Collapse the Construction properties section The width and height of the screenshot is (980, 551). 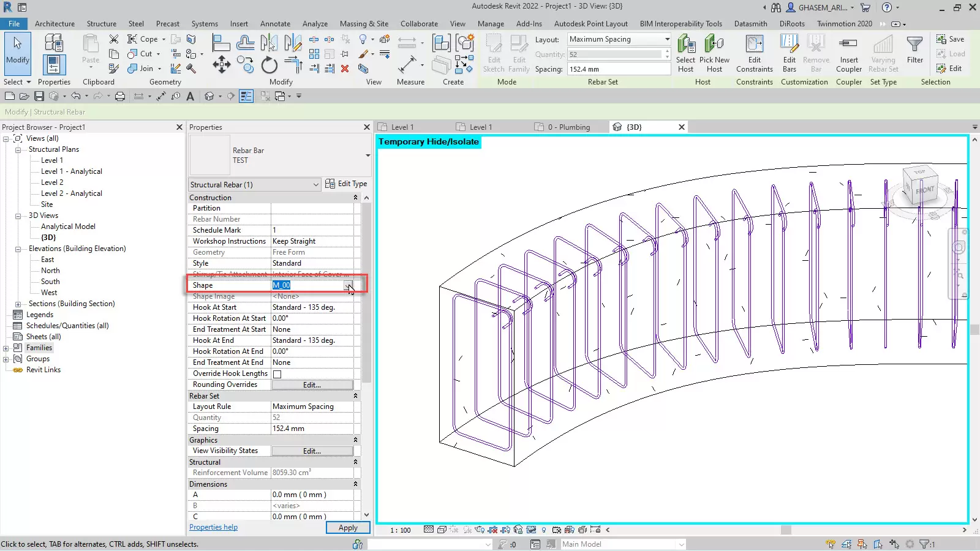(355, 198)
